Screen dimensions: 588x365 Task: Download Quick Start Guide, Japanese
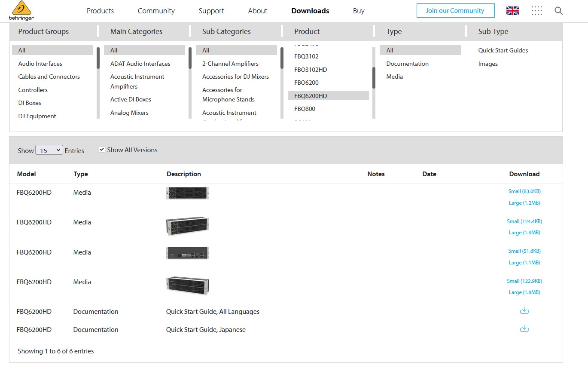click(x=524, y=329)
